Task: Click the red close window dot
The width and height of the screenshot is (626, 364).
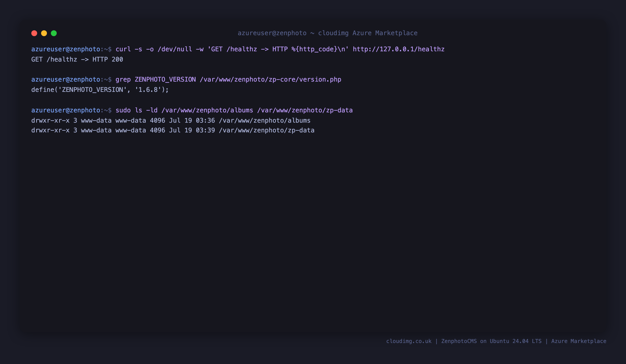Action: 34,33
